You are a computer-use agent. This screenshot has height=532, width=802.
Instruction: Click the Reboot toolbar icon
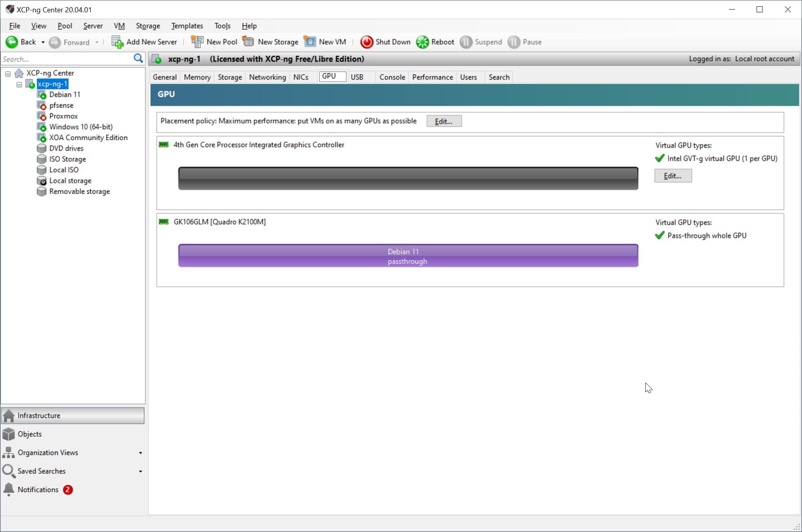(x=423, y=42)
